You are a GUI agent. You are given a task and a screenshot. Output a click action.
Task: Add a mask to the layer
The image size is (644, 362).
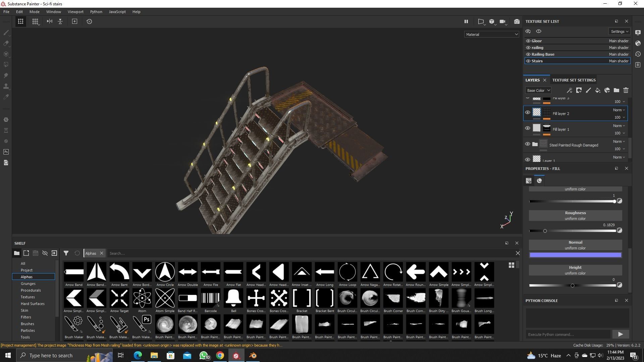tap(579, 90)
